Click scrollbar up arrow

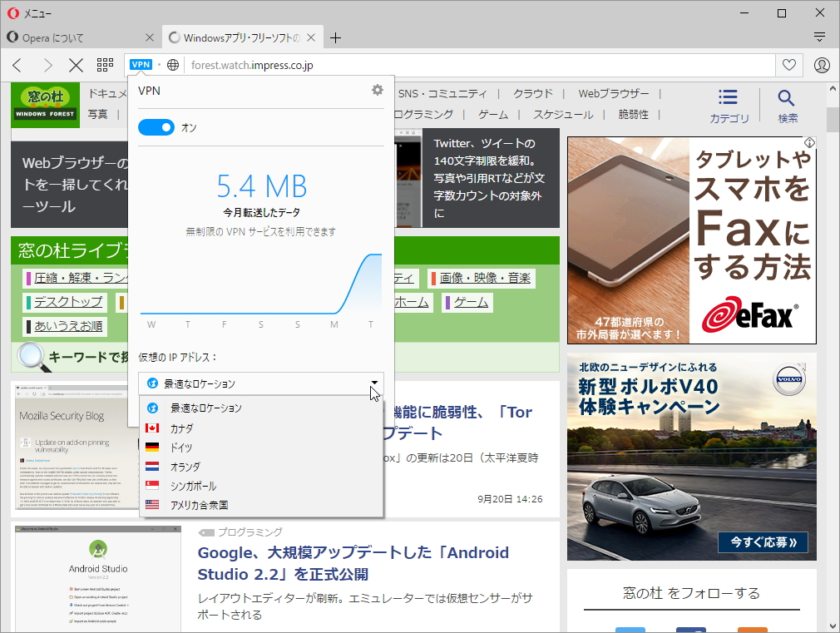coord(833,88)
